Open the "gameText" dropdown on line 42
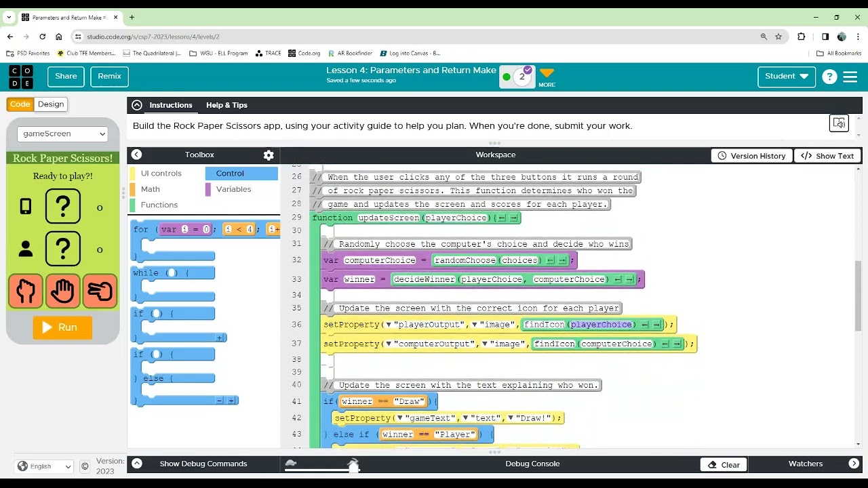The width and height of the screenshot is (868, 488). (x=399, y=418)
